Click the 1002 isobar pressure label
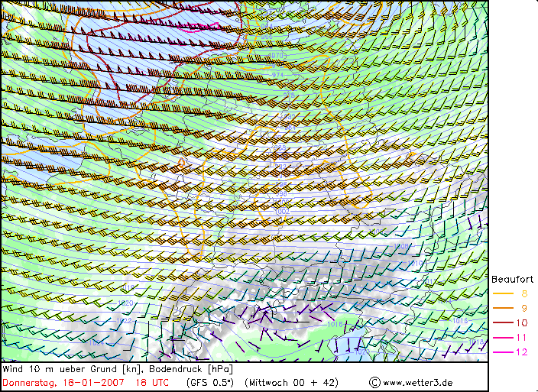538x392 pixels. click(282, 211)
